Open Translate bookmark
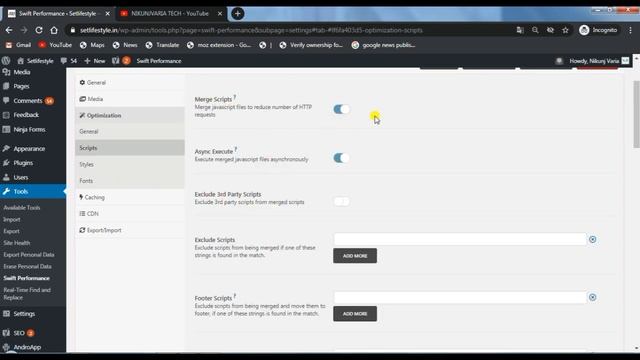Viewport: 640px width, 360px height. 162,45
